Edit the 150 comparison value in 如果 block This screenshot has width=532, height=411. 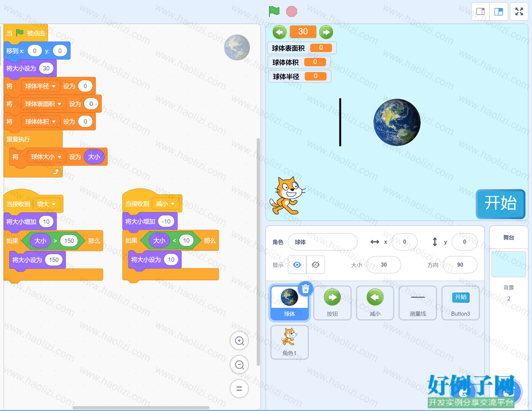(x=69, y=241)
